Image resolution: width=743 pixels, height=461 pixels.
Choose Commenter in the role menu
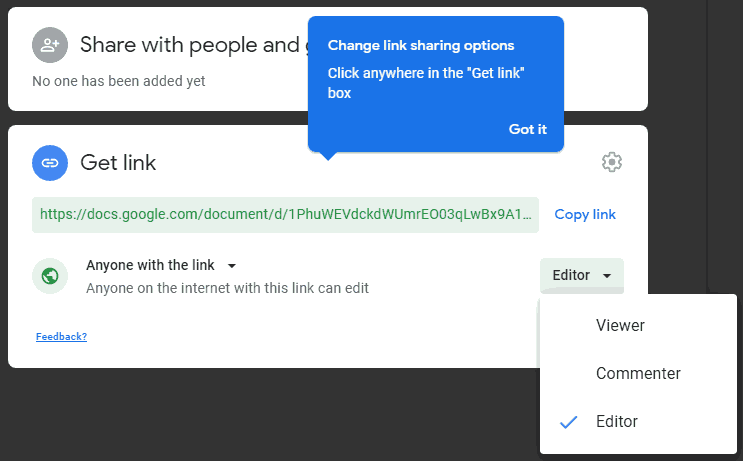coord(638,374)
